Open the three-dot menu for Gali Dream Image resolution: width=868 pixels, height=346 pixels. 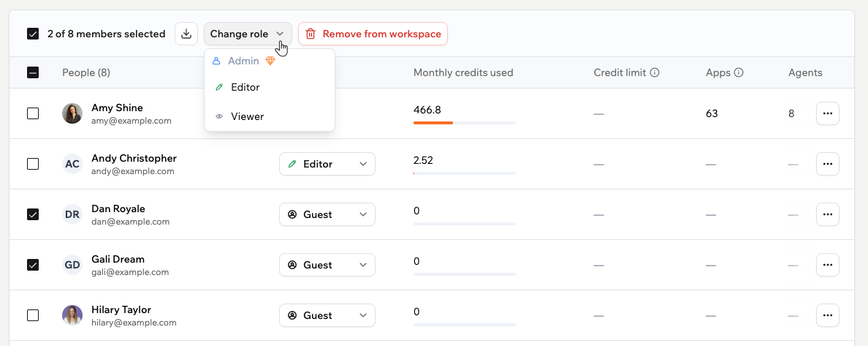pyautogui.click(x=828, y=265)
